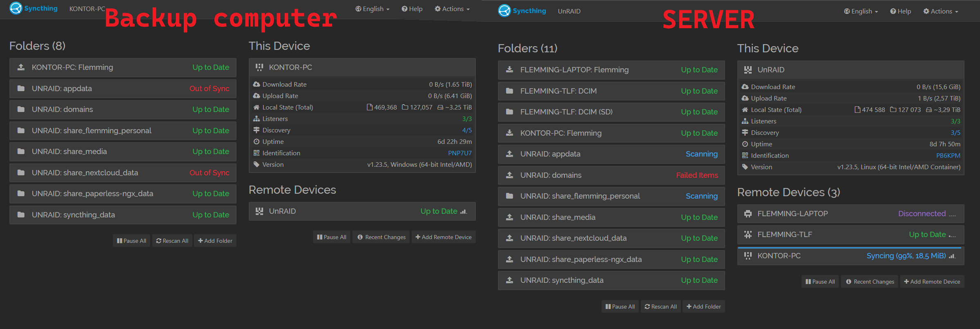This screenshot has height=329, width=980.
Task: Click Upload Rate icon on Backup computer
Action: [x=257, y=96]
